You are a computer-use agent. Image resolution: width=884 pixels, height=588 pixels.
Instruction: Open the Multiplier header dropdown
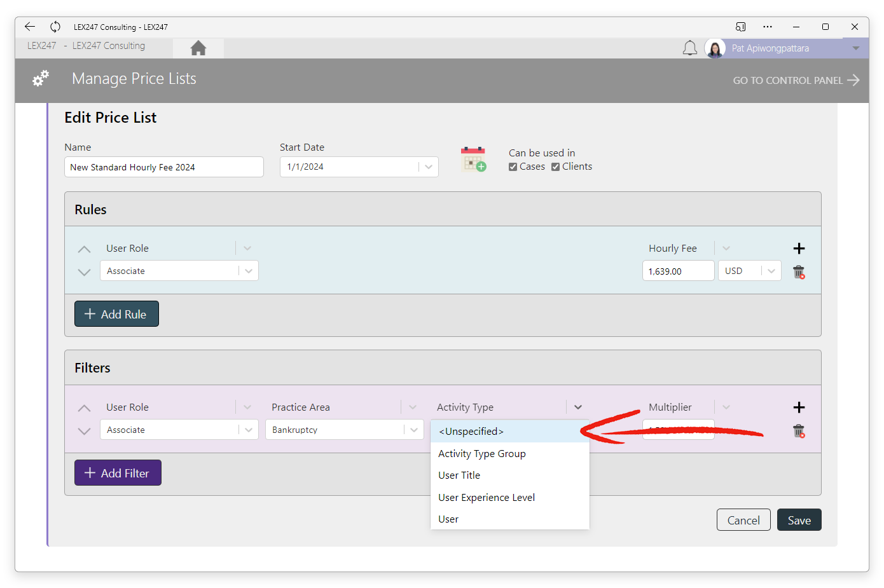point(726,407)
